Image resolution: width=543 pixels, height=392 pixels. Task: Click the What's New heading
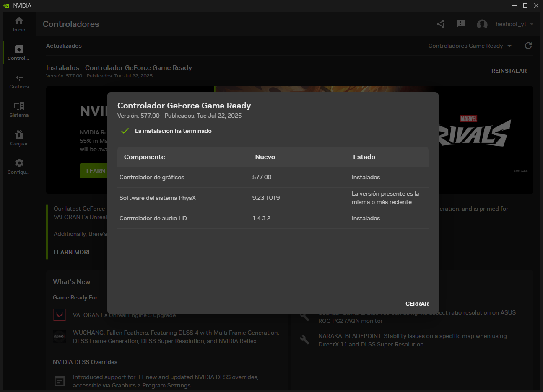pyautogui.click(x=72, y=281)
